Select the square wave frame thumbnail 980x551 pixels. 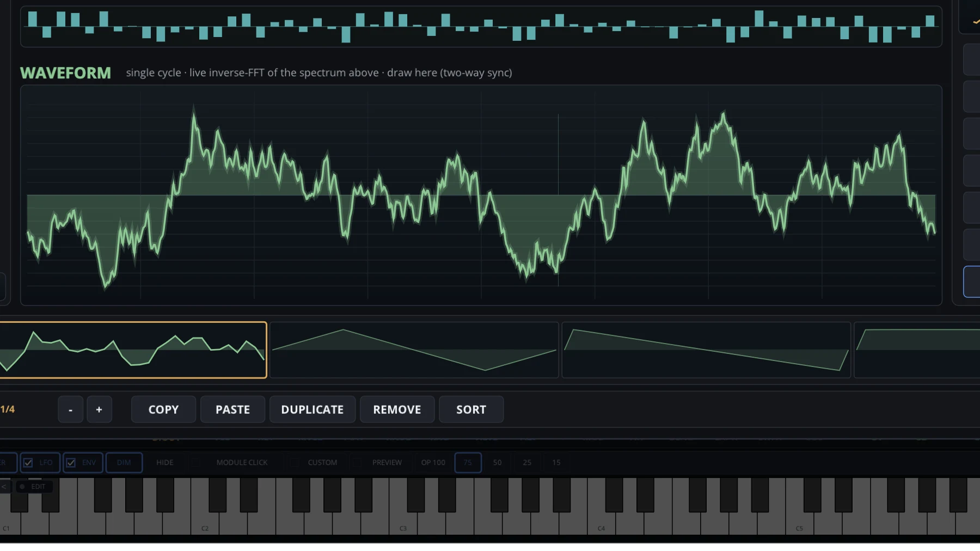point(917,350)
